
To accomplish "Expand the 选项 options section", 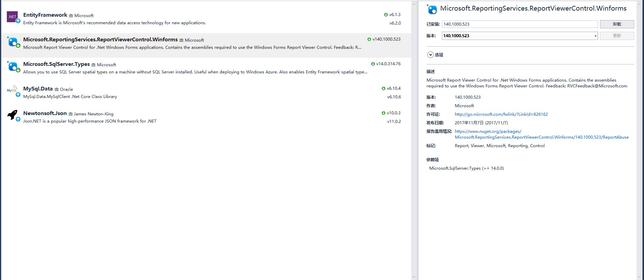I will click(431, 55).
